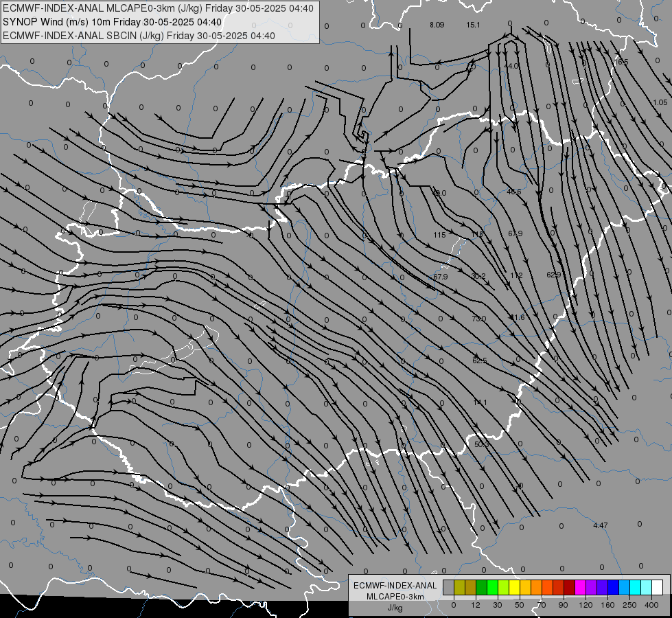The width and height of the screenshot is (672, 618).
Task: Choose the brick red swatch left of 90
Action: (x=559, y=587)
